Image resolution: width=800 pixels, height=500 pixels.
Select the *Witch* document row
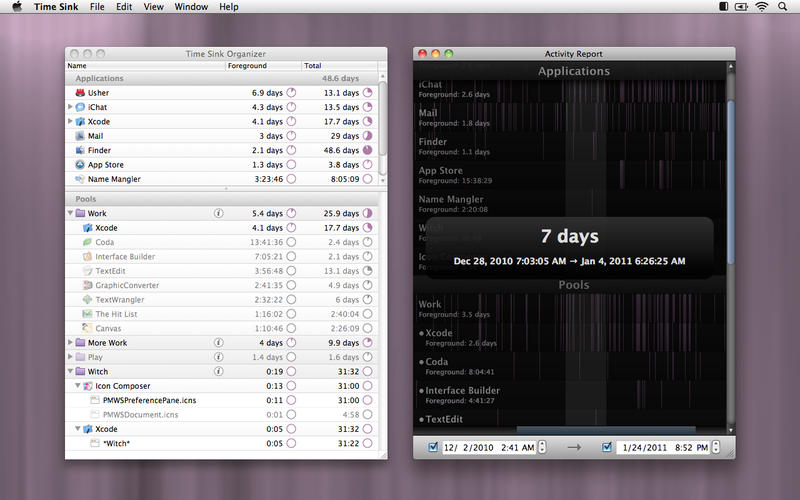click(222, 443)
